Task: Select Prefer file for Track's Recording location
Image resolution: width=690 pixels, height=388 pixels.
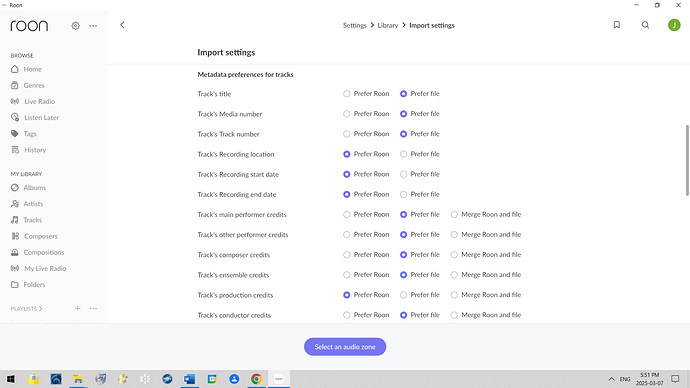Action: click(x=403, y=154)
